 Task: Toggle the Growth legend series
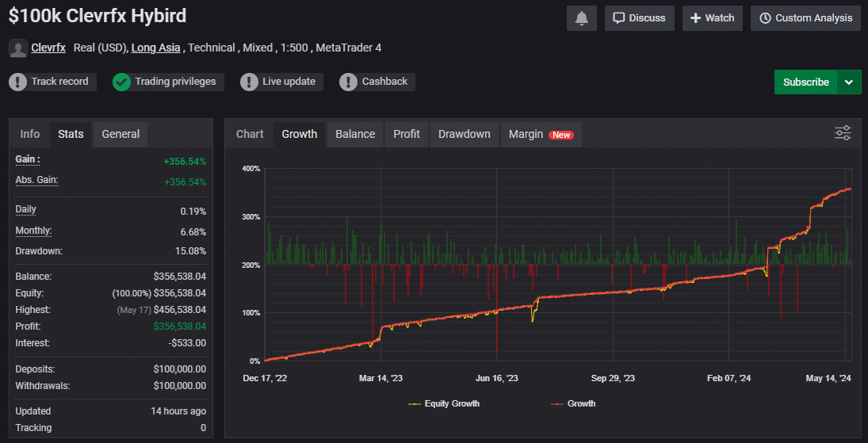pyautogui.click(x=573, y=403)
